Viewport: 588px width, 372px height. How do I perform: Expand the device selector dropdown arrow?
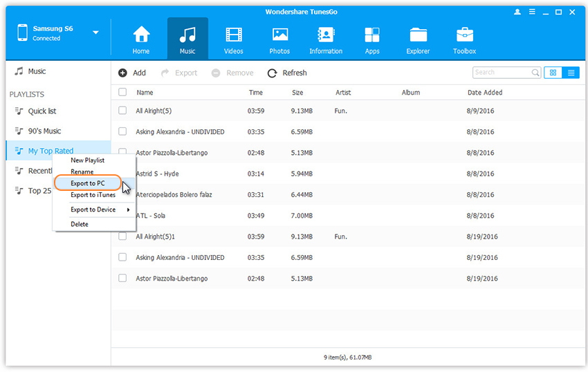point(95,32)
